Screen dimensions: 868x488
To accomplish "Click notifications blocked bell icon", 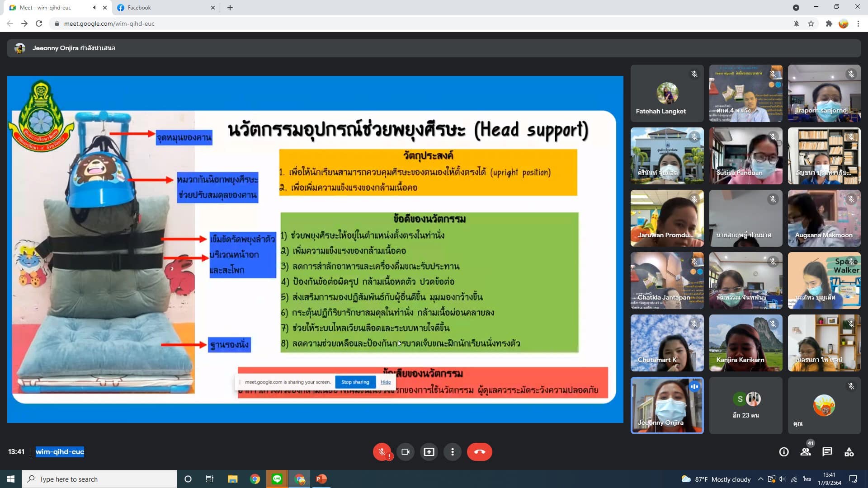I will (x=797, y=23).
